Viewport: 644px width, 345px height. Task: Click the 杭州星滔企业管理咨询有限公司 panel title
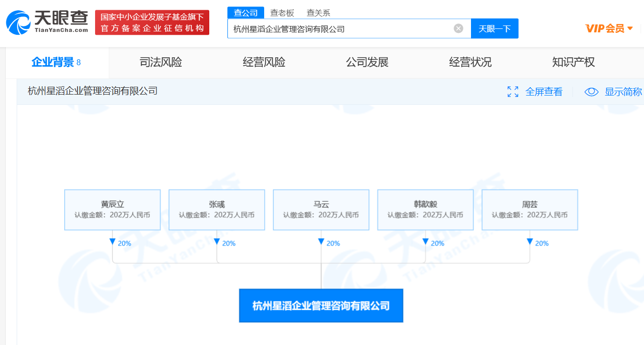click(93, 91)
